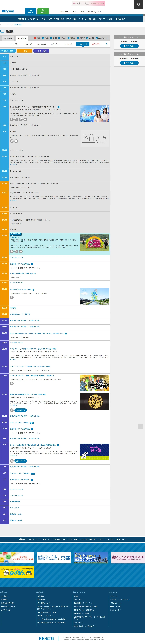Open the search magnifier icon

(x=139, y=4)
